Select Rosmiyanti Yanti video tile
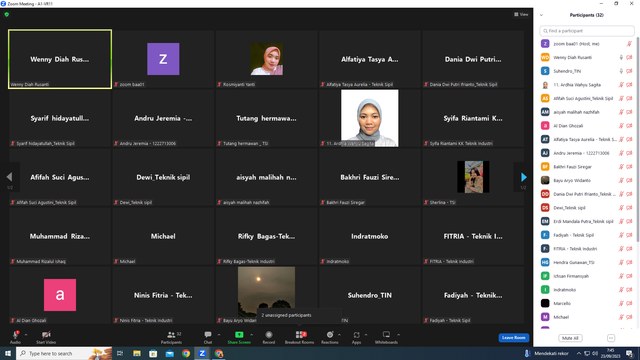The image size is (640, 360). click(267, 59)
